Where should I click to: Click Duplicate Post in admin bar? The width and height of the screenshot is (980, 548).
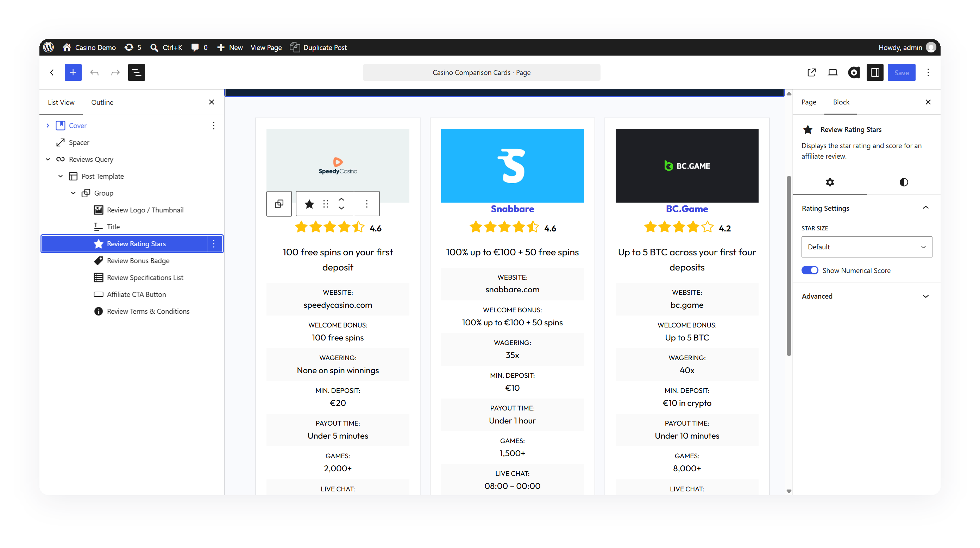point(319,47)
